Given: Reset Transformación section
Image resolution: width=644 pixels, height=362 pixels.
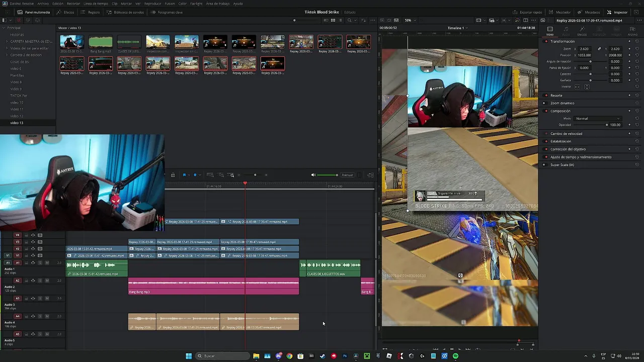Looking at the screenshot, I should [x=637, y=41].
